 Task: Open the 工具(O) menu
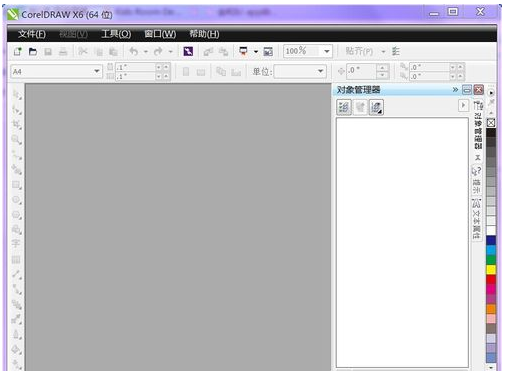pos(116,34)
